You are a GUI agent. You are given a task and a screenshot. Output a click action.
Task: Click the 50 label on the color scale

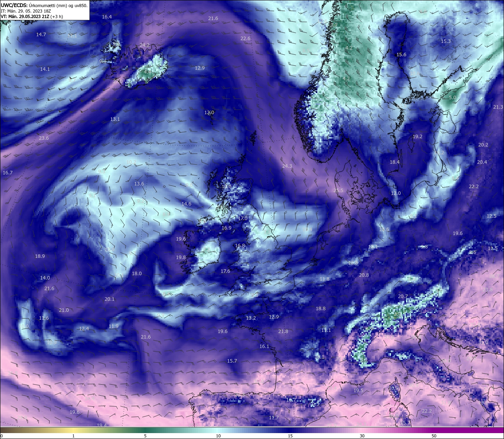434,436
